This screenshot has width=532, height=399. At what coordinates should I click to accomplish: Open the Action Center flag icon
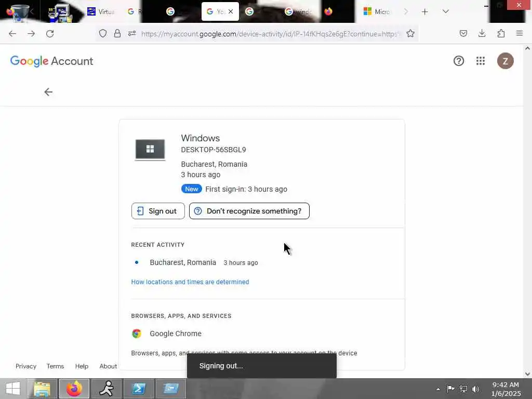450,389
